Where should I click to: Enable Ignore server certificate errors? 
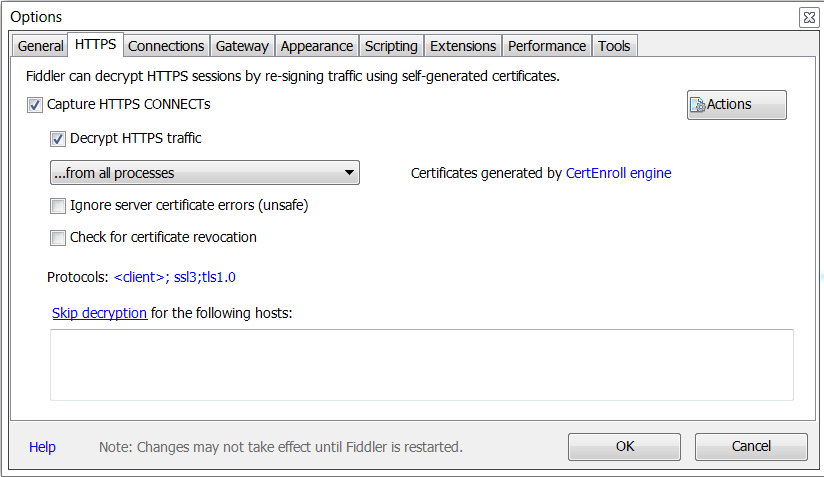coord(58,207)
